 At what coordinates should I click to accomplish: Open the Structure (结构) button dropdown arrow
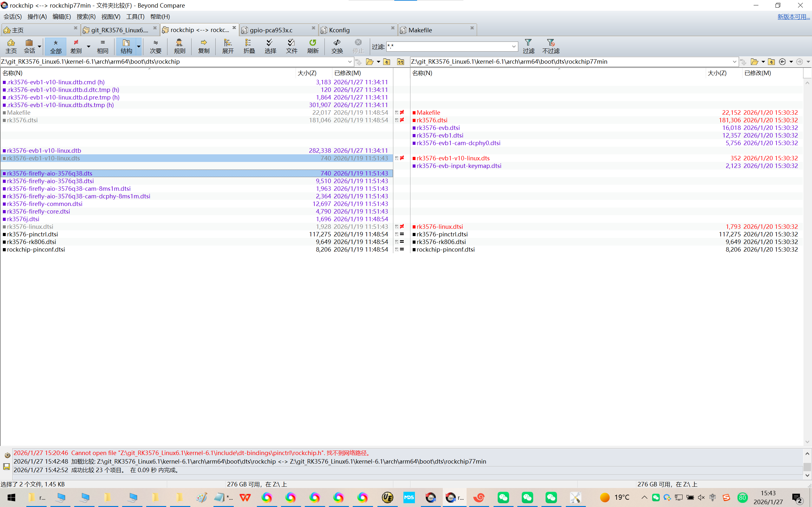[x=139, y=46]
